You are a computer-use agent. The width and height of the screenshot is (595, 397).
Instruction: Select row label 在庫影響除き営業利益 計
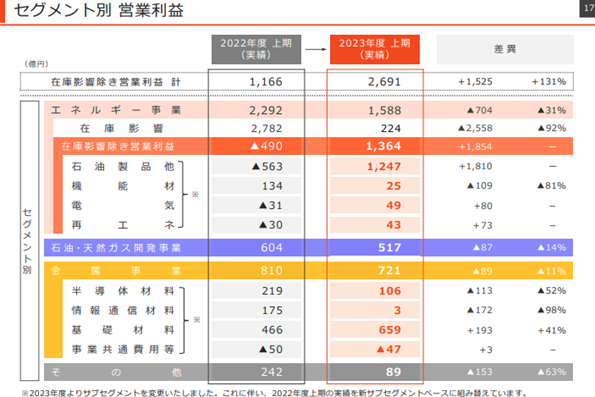(x=116, y=82)
